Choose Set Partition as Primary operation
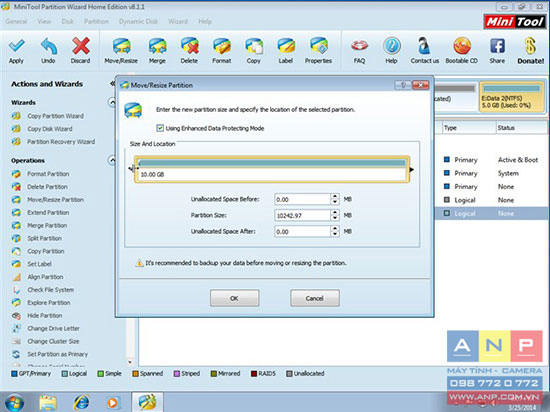550x412 pixels. pyautogui.click(x=58, y=354)
